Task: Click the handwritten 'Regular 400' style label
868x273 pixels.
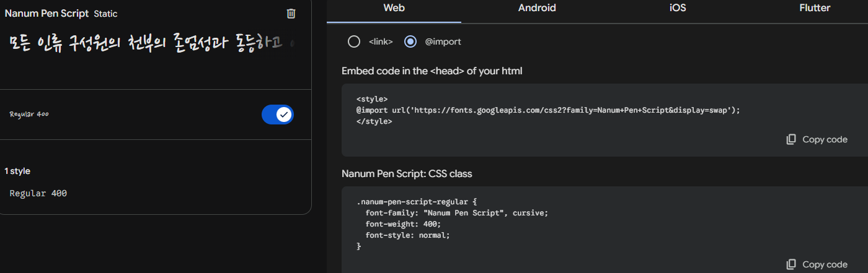Action: pyautogui.click(x=29, y=115)
